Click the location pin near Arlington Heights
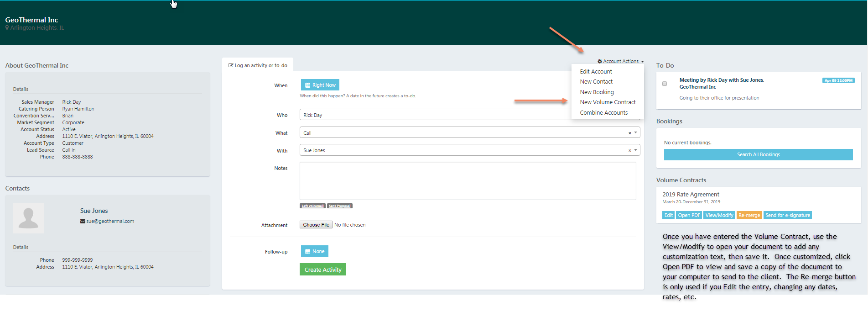The width and height of the screenshot is (868, 312). point(7,28)
